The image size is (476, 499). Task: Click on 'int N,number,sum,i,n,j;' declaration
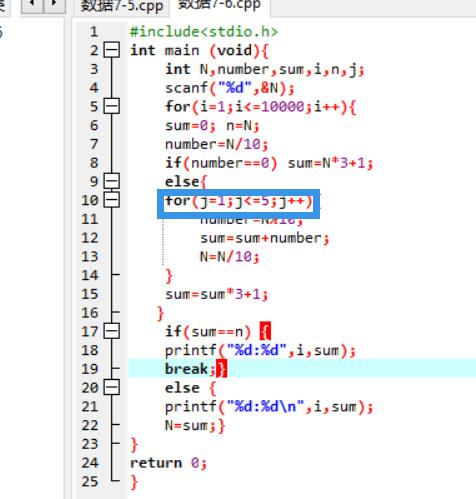tap(265, 70)
